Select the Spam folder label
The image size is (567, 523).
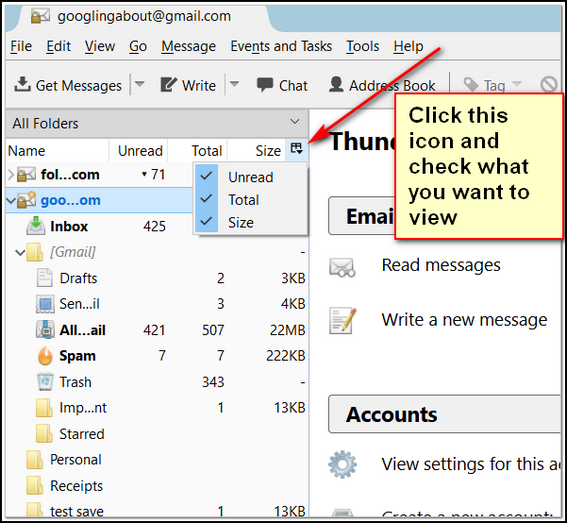click(77, 356)
